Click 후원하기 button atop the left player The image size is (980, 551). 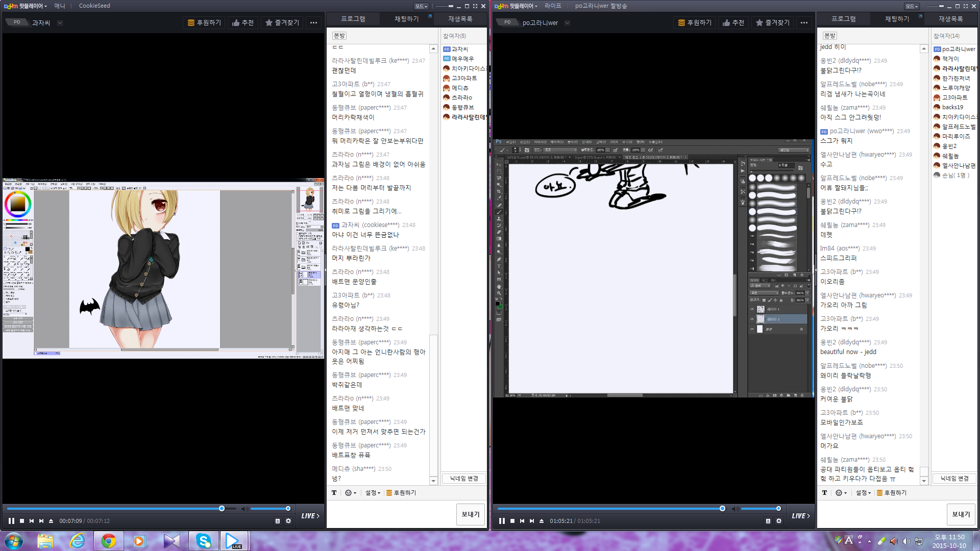[204, 22]
